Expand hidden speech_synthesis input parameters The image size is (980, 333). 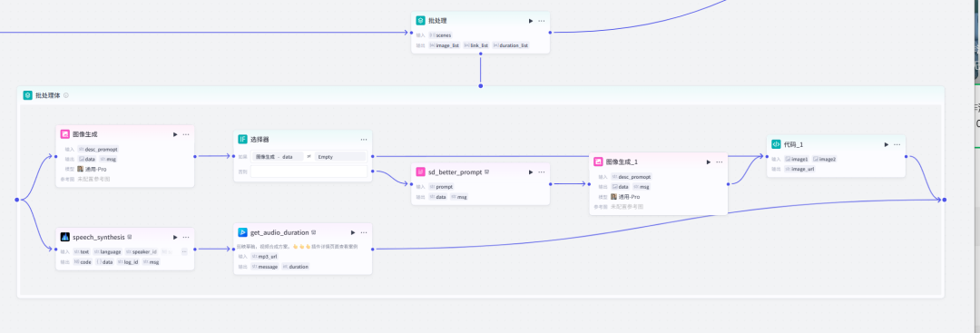click(x=184, y=251)
